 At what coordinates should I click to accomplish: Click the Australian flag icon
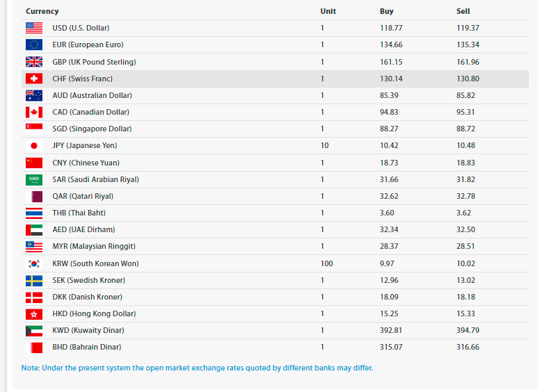(x=34, y=95)
